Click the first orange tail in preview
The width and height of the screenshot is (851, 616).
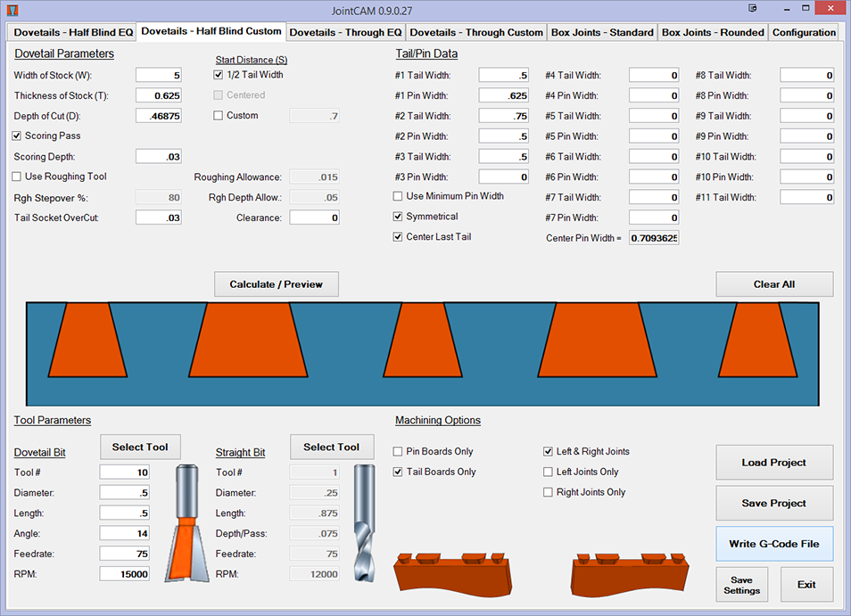click(x=81, y=340)
